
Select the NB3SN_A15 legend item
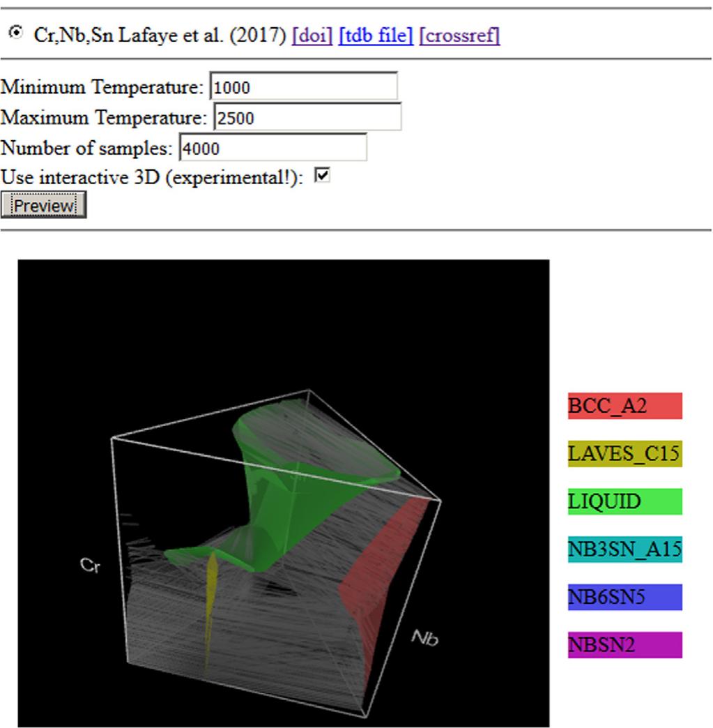626,551
